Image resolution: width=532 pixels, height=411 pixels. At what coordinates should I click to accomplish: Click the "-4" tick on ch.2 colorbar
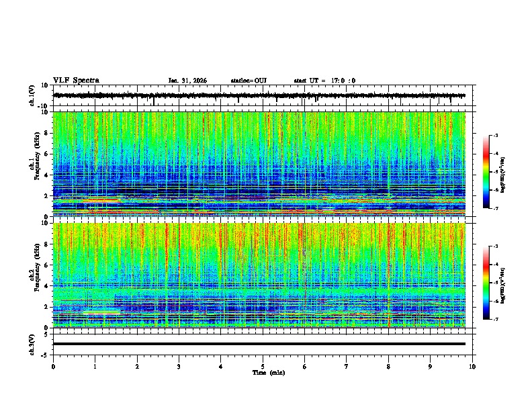coord(495,265)
